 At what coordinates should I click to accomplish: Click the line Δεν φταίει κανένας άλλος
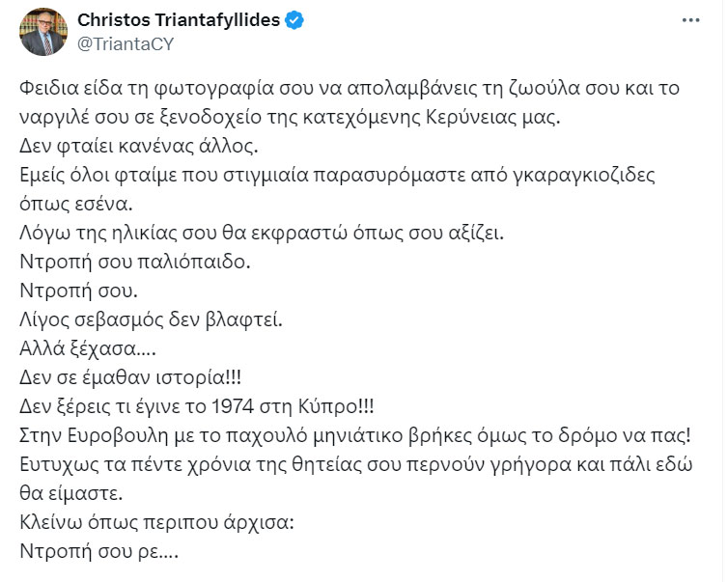tap(139, 146)
